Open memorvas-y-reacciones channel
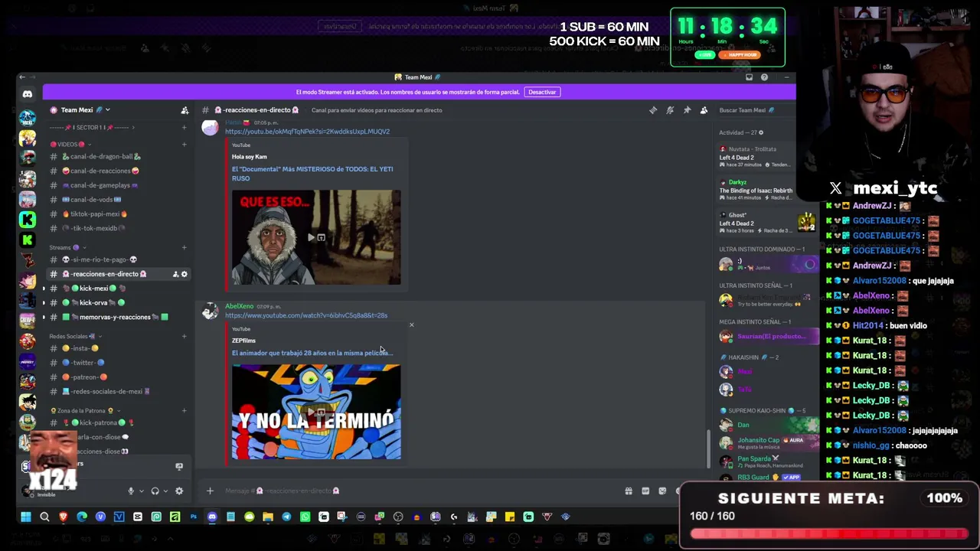Screen dimensions: 980x551 pyautogui.click(x=118, y=317)
